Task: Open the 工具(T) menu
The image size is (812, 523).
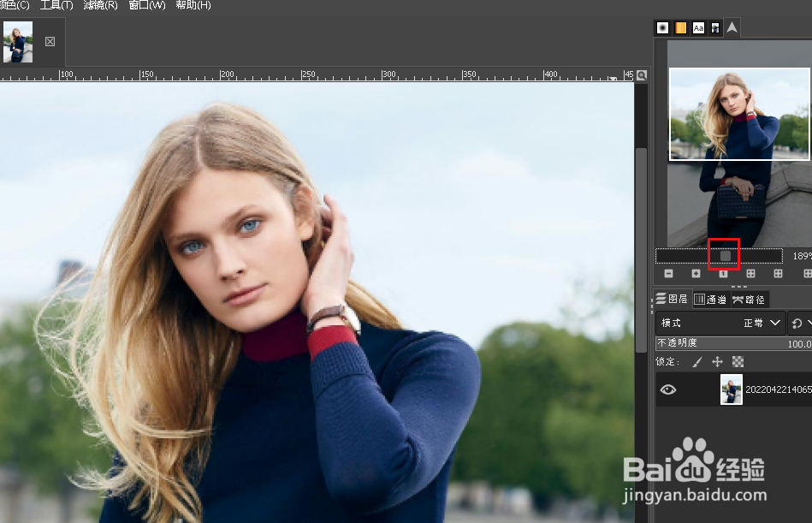Action: point(56,5)
